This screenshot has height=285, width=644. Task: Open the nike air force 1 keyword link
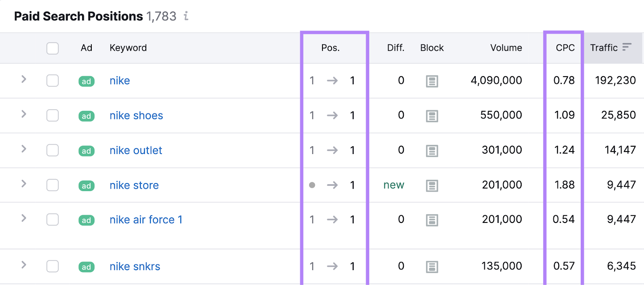pos(146,220)
